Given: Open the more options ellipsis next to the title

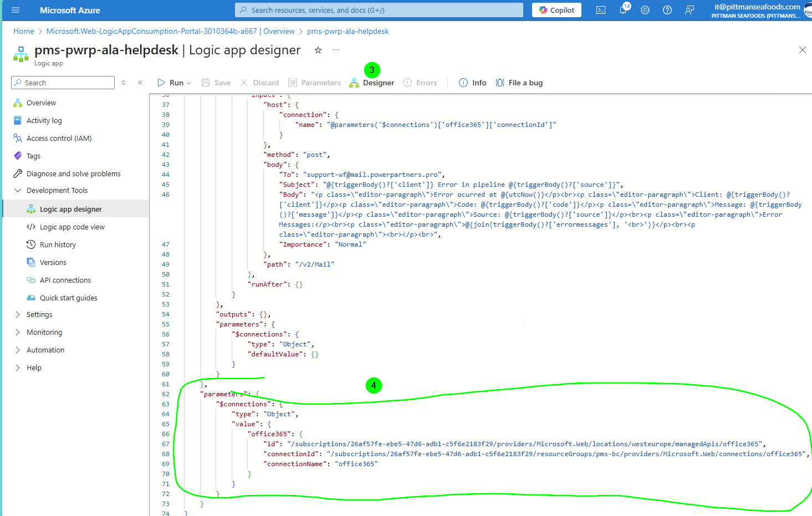Looking at the screenshot, I should [x=336, y=50].
